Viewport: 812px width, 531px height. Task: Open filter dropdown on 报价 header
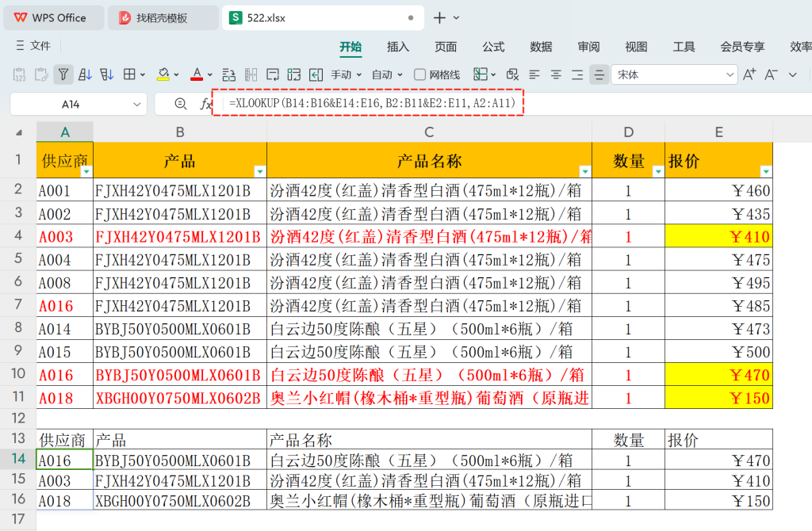pyautogui.click(x=765, y=171)
